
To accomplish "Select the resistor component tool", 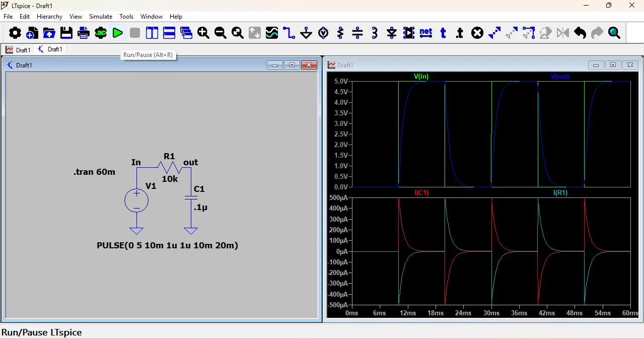I will pyautogui.click(x=340, y=33).
